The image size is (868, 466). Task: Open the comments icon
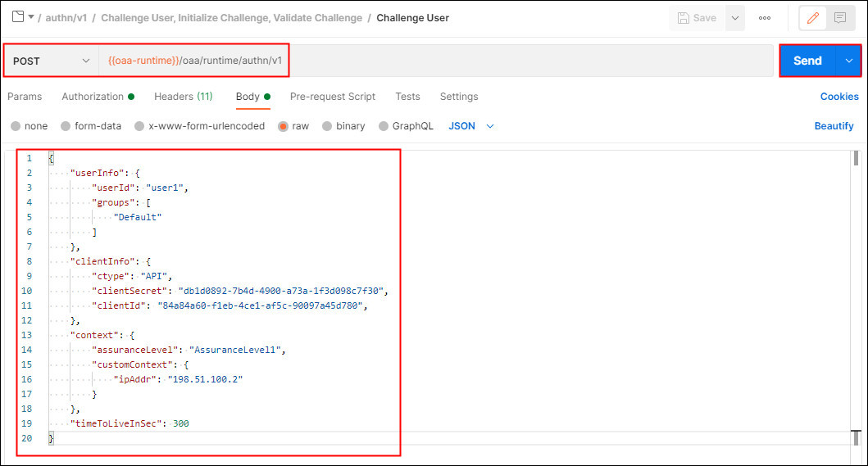coord(840,18)
